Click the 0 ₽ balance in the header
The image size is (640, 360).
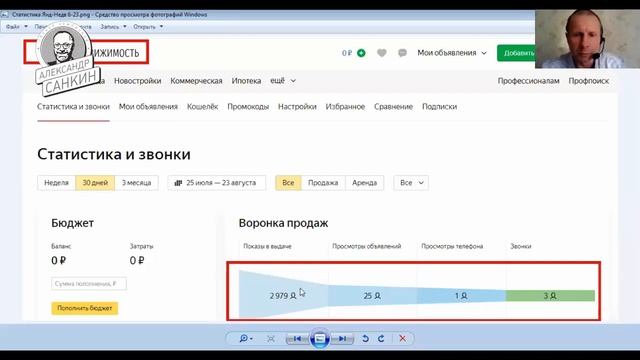pyautogui.click(x=347, y=53)
